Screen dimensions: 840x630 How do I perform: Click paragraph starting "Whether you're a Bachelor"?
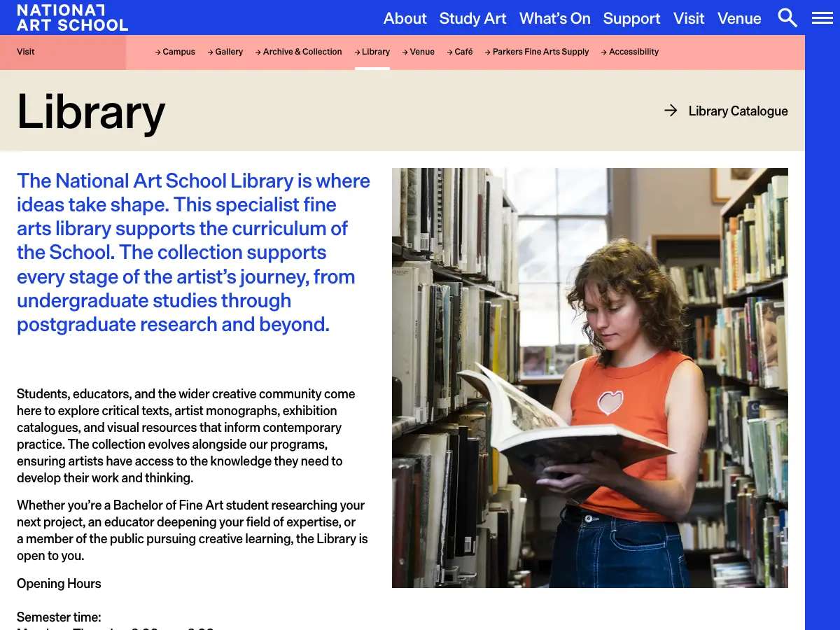(192, 531)
